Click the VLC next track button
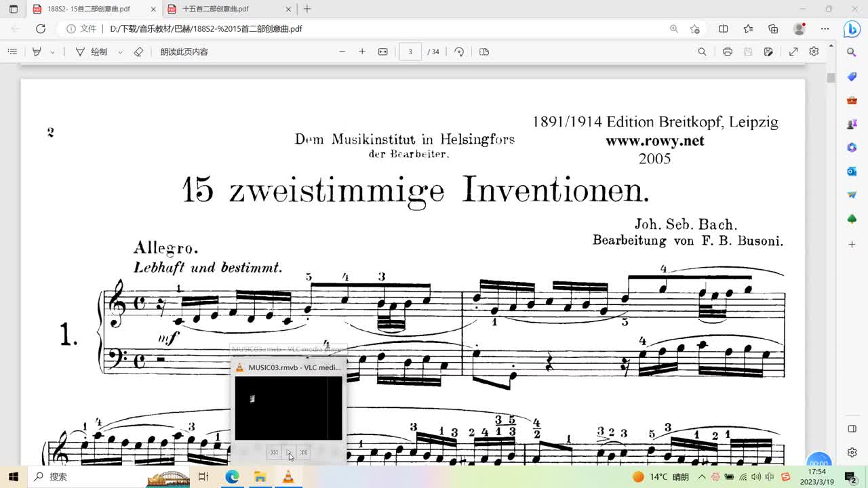Viewport: 868px width, 488px height. pos(304,452)
